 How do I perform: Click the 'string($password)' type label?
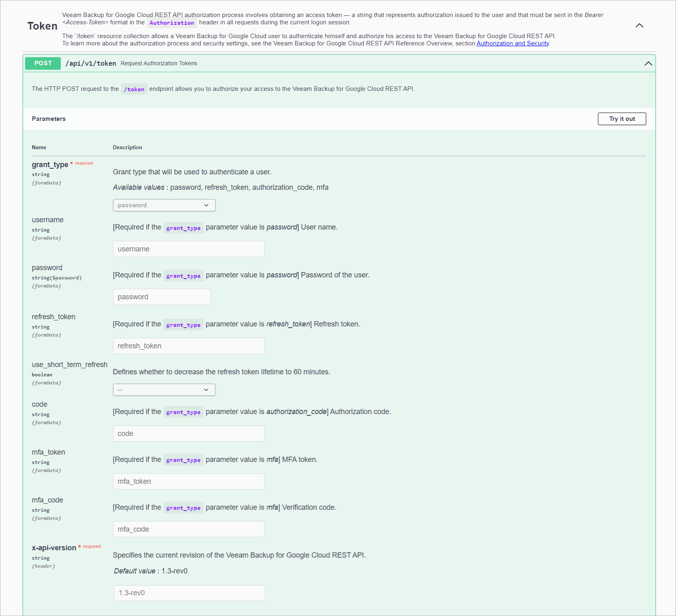coord(57,278)
